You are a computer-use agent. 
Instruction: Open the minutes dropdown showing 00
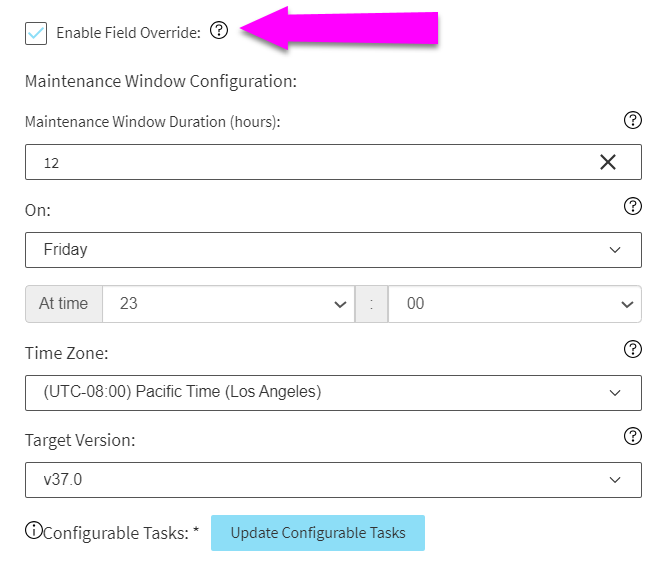[x=515, y=304]
